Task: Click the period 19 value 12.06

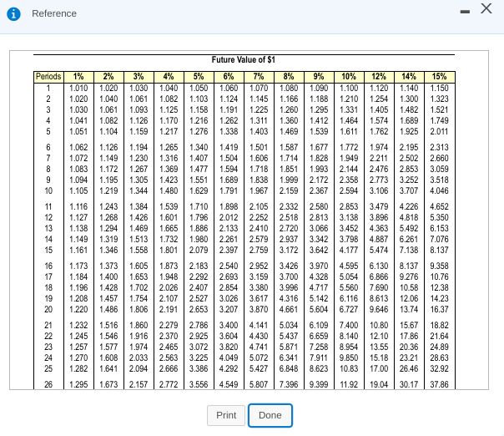Action: pyautogui.click(x=409, y=299)
